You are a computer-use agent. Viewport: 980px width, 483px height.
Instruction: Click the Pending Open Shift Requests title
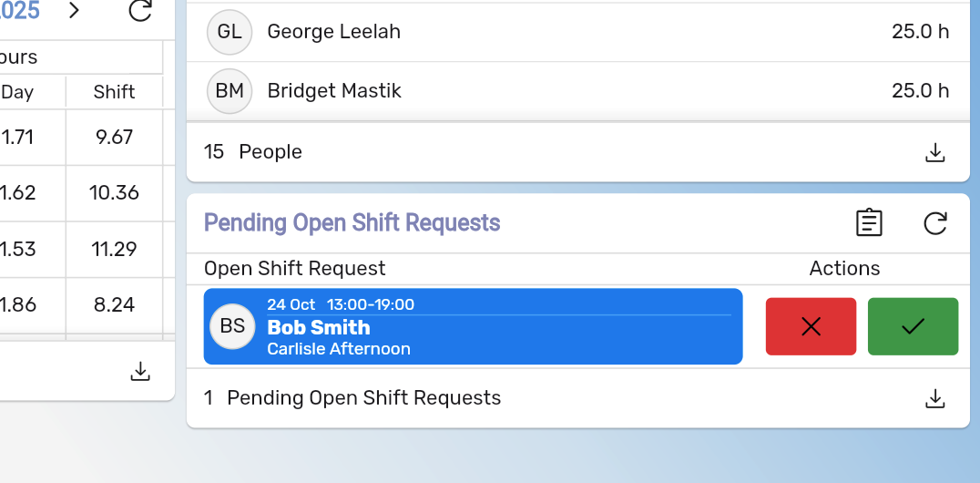[352, 223]
